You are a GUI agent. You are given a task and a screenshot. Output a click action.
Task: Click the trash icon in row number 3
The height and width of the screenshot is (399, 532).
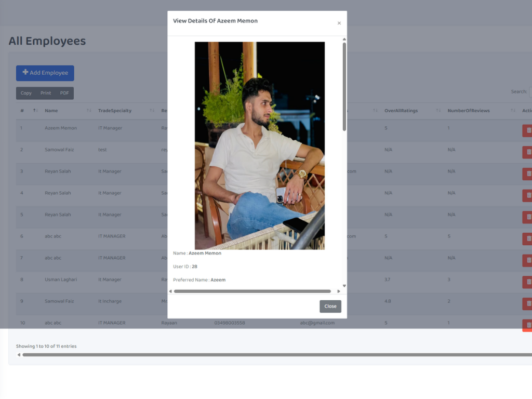528,174
